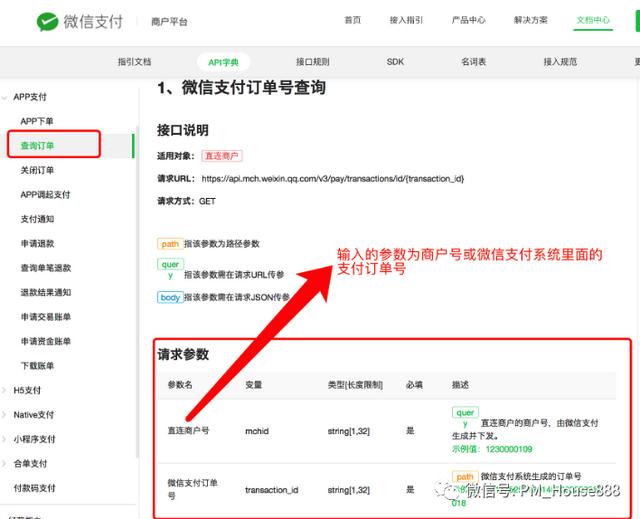Open the 产品中心 dropdown menu

[x=467, y=21]
